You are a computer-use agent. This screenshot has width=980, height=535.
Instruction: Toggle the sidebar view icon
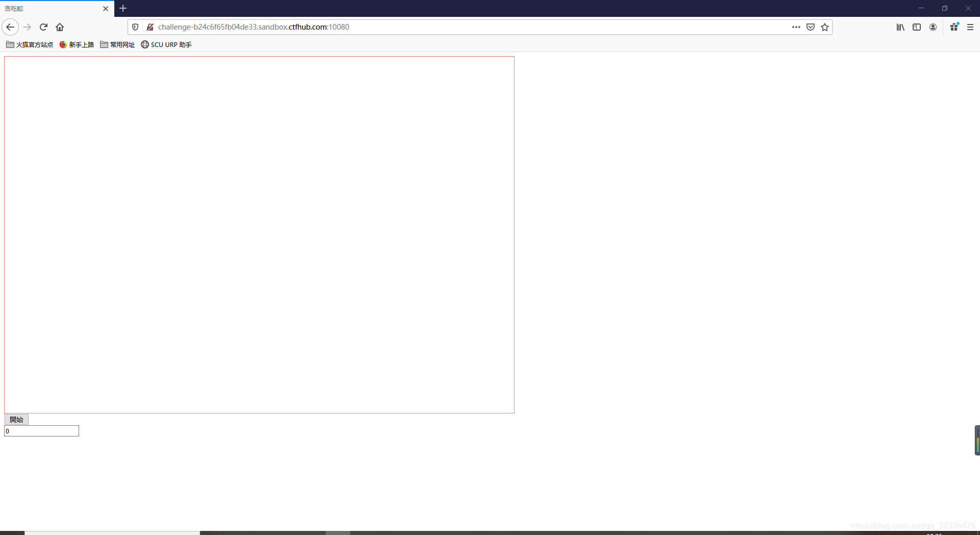point(917,27)
